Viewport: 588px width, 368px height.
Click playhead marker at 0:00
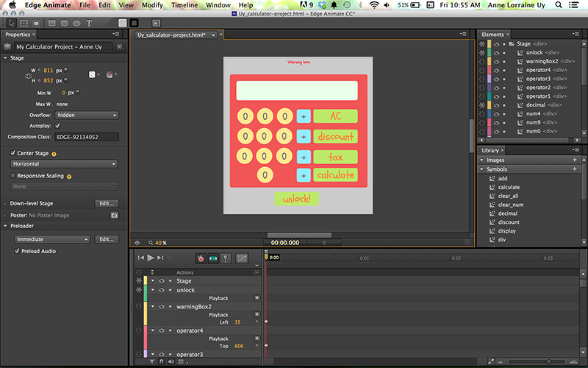[266, 257]
